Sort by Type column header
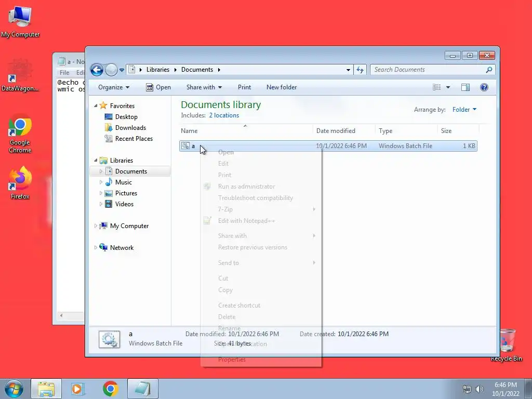This screenshot has height=399, width=532. pos(406,130)
